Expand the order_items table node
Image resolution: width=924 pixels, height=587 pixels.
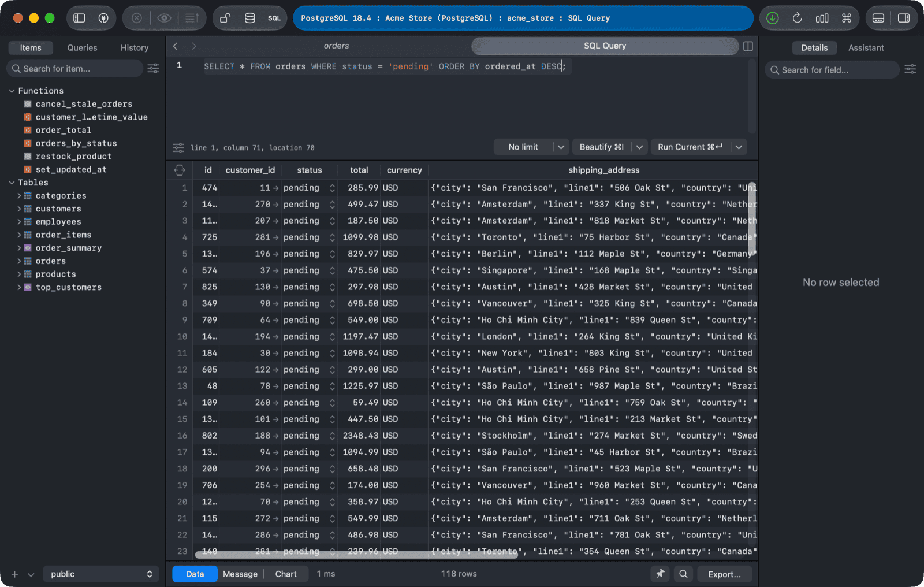pos(19,235)
